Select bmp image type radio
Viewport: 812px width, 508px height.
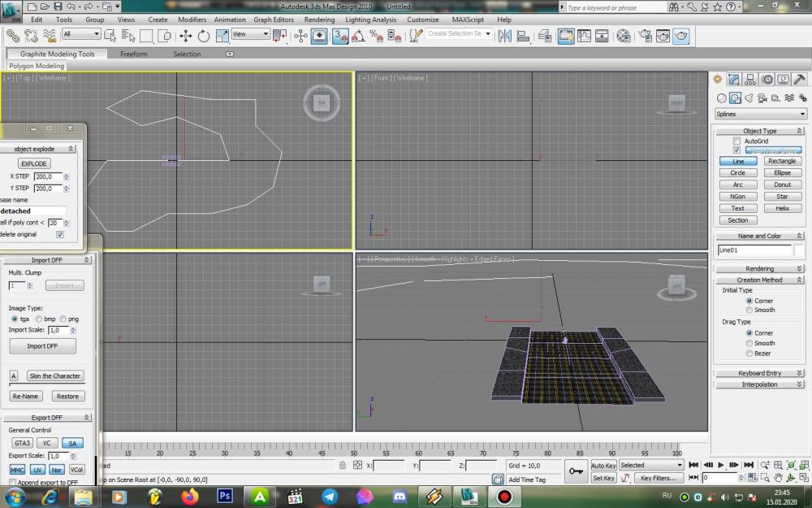click(39, 319)
